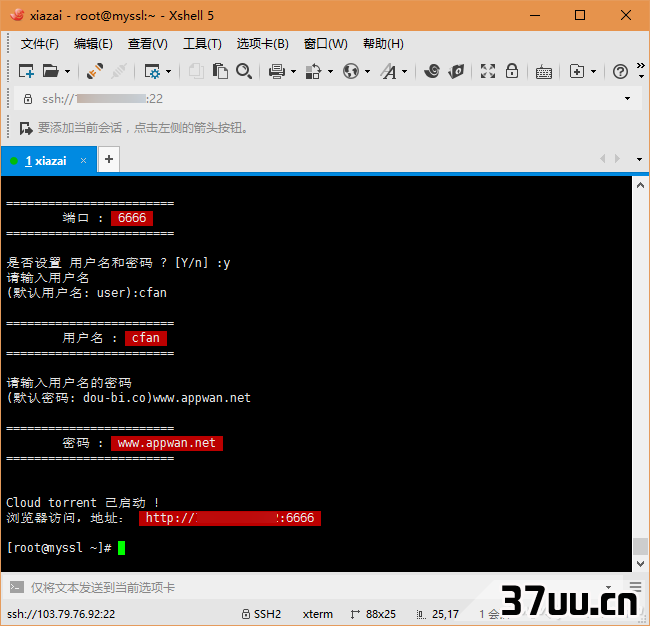Launch Xftp from spiral toolbar icon
The height and width of the screenshot is (626, 650).
pos(432,71)
